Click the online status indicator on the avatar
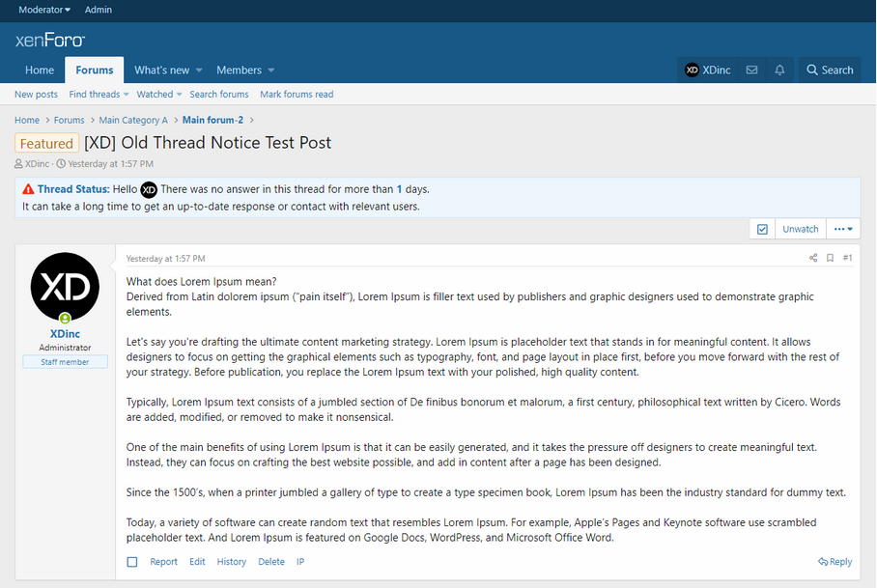Viewport: 877px width, 588px height. coord(65,318)
